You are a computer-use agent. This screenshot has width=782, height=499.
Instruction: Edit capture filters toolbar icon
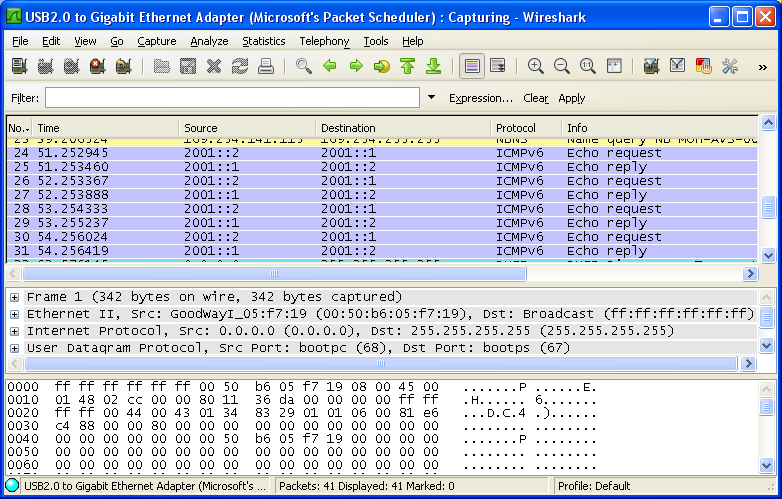point(651,66)
